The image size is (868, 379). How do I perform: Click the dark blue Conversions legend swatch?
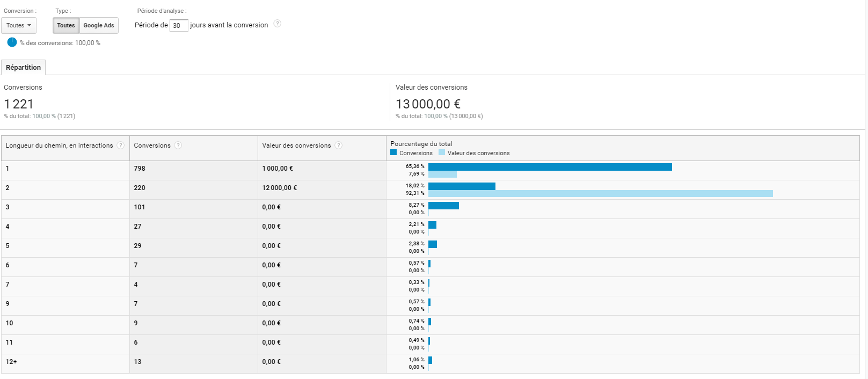(393, 152)
